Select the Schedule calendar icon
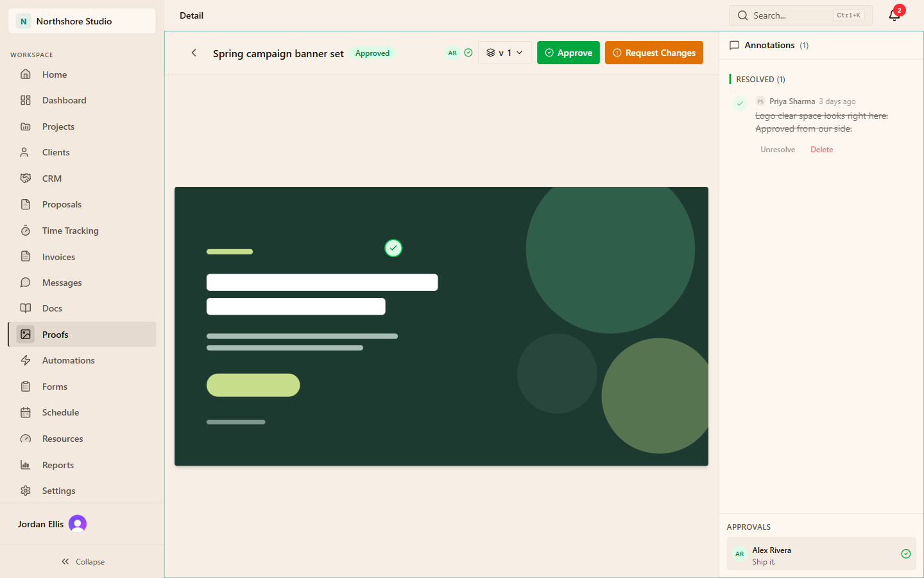This screenshot has height=578, width=924. pyautogui.click(x=26, y=412)
